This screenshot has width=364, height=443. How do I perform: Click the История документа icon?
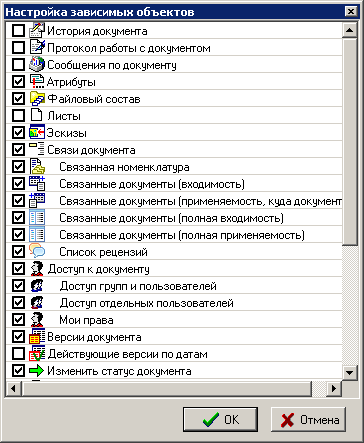pyautogui.click(x=37, y=30)
